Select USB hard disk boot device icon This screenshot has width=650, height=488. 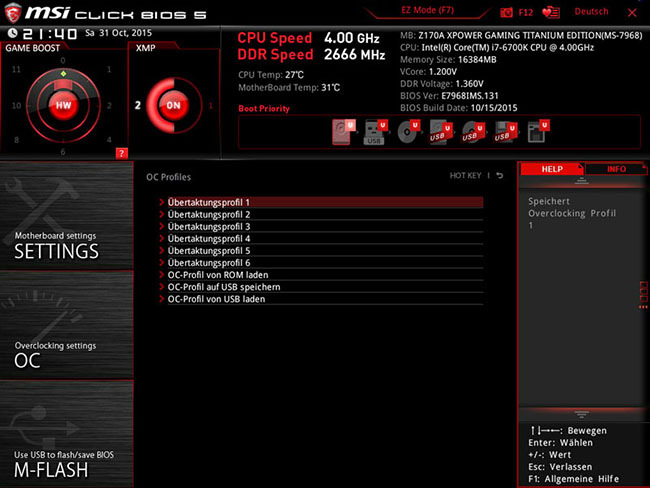point(440,132)
